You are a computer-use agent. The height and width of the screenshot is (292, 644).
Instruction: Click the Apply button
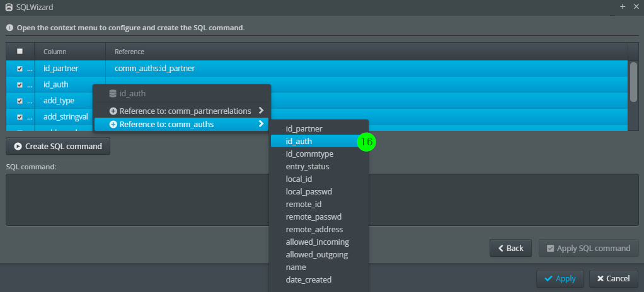click(560, 278)
